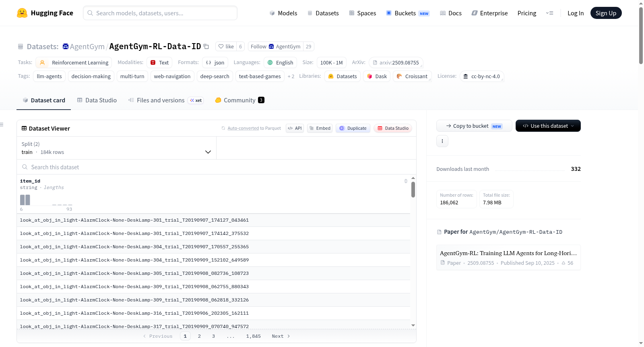Select the Reinforcement Learning task tag
Screen dimensions: 644x347
pyautogui.click(x=74, y=62)
